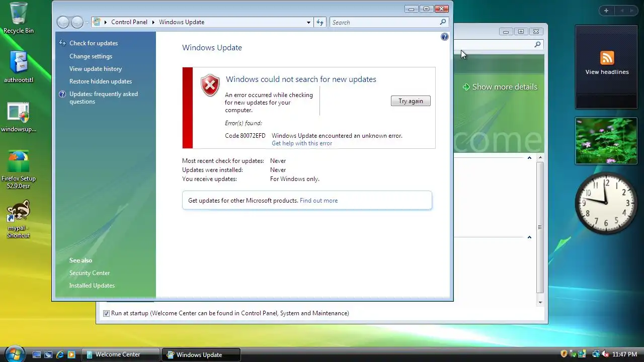Click Show desktop quick launch icon
Image resolution: width=644 pixels, height=362 pixels.
pyautogui.click(x=37, y=354)
